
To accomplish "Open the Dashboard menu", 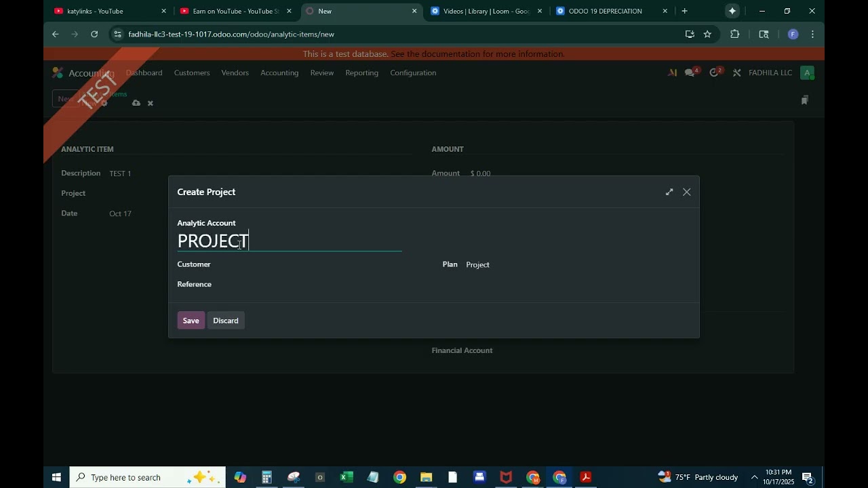I will (144, 73).
